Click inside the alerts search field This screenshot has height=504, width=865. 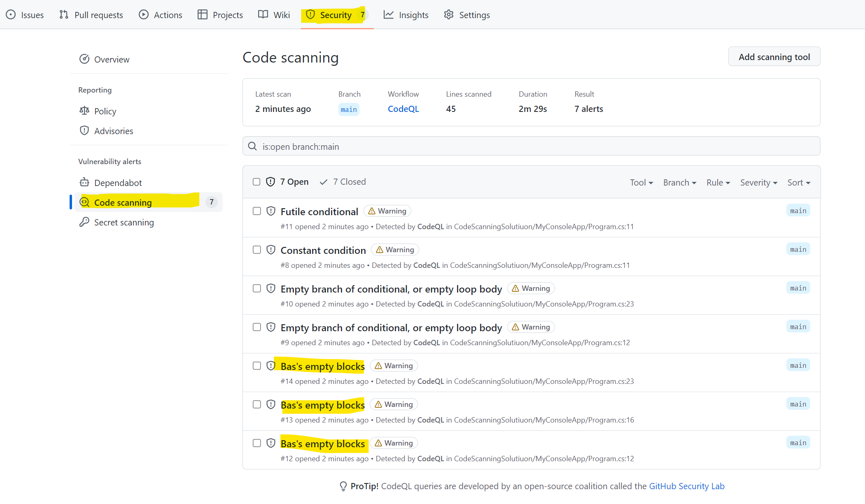pos(453,146)
